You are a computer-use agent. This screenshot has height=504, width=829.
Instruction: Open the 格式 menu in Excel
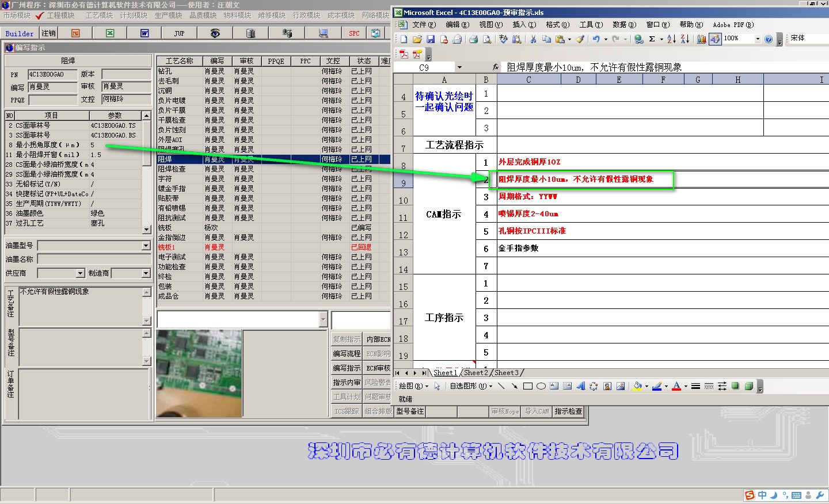[x=557, y=25]
